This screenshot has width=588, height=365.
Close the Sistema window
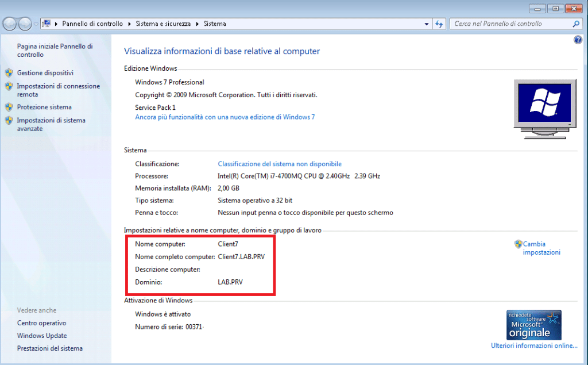(574, 8)
